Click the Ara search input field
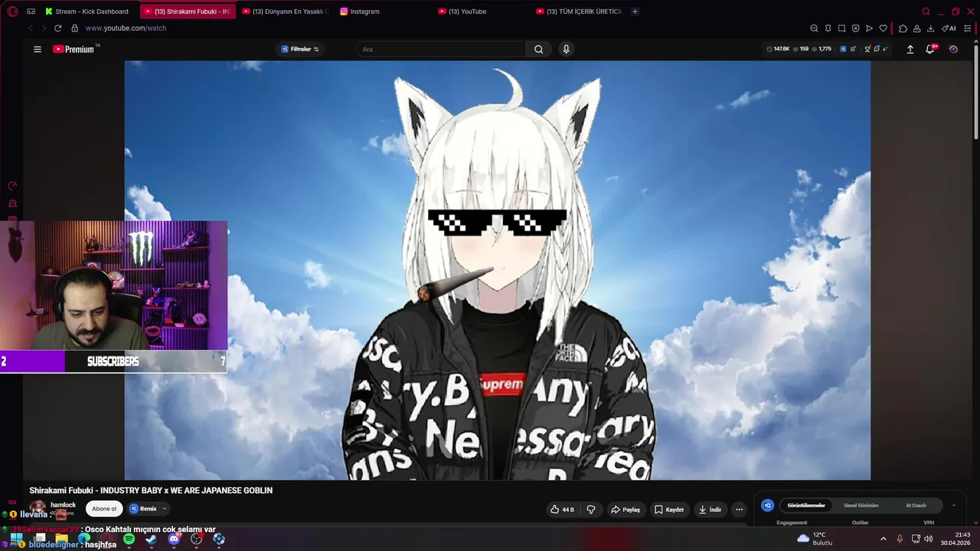The height and width of the screenshot is (551, 980). click(440, 49)
